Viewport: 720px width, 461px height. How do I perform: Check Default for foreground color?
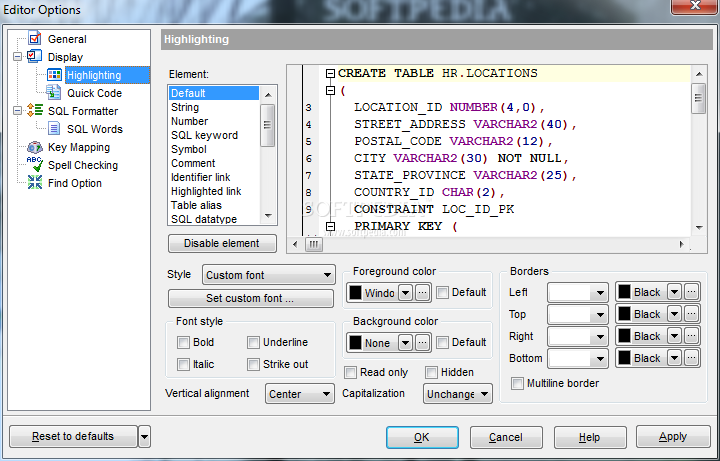point(442,292)
